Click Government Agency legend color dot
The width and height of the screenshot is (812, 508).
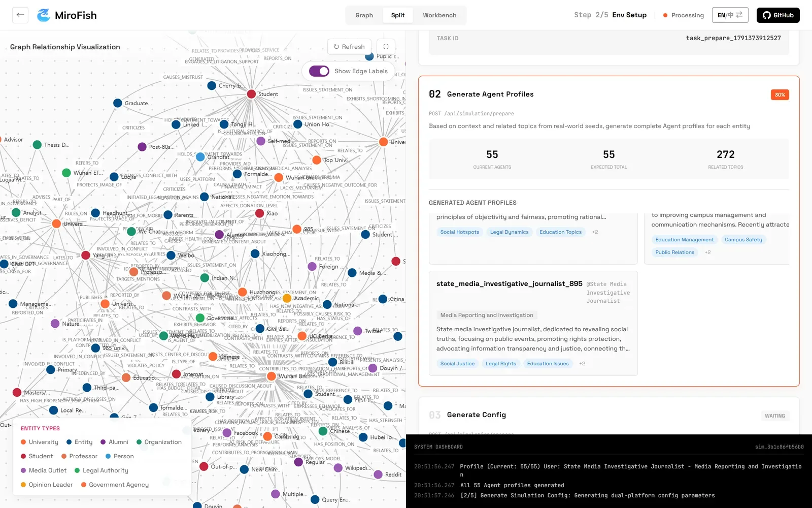click(84, 485)
